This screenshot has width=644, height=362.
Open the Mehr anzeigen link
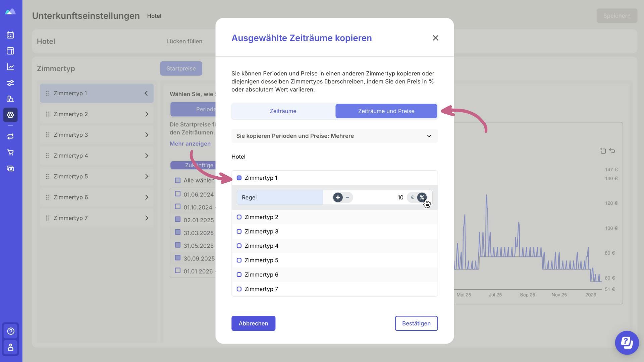190,143
